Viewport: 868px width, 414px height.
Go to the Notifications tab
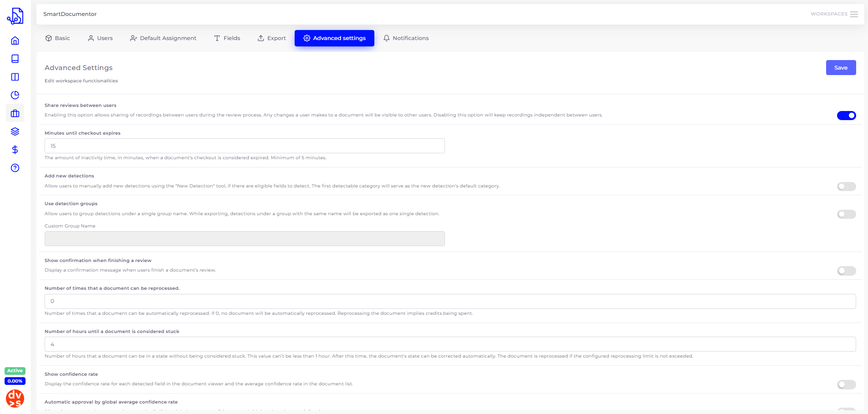point(406,38)
